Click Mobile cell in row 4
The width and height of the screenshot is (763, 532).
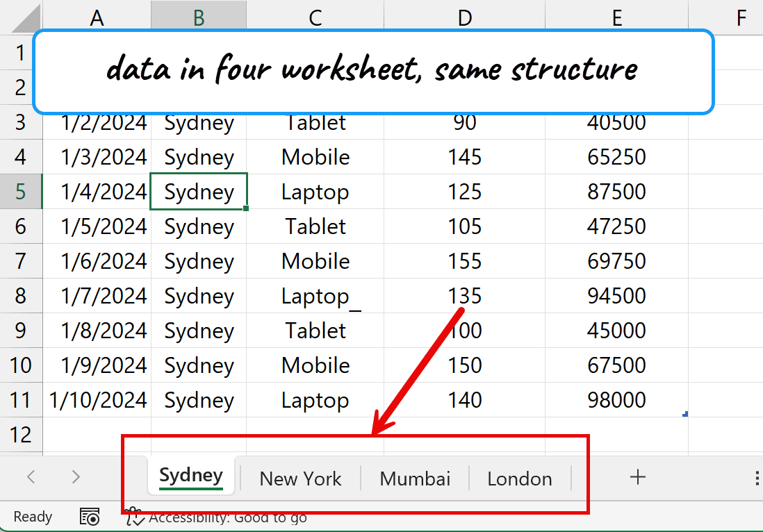[x=315, y=157]
